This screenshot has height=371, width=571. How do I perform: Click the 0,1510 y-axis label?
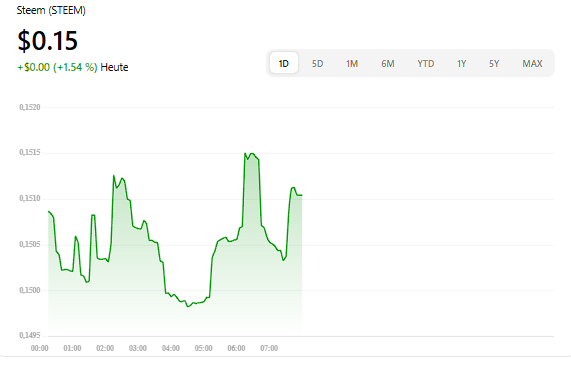pos(30,198)
